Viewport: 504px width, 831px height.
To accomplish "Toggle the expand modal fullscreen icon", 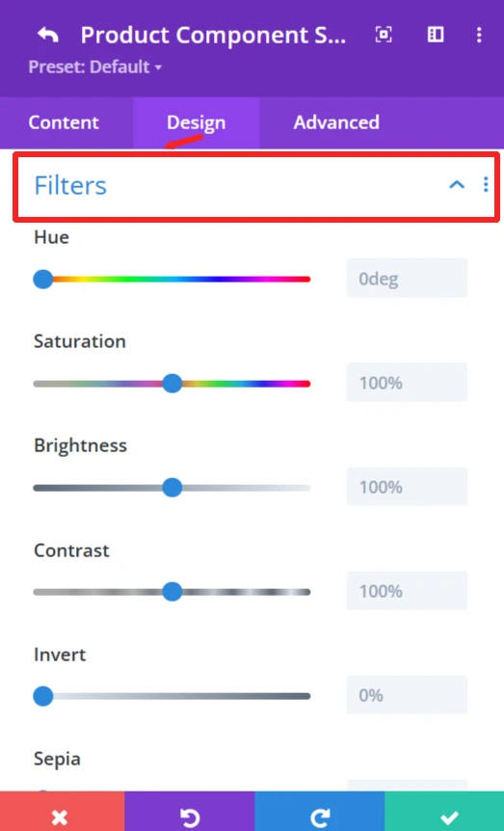I will pyautogui.click(x=384, y=35).
